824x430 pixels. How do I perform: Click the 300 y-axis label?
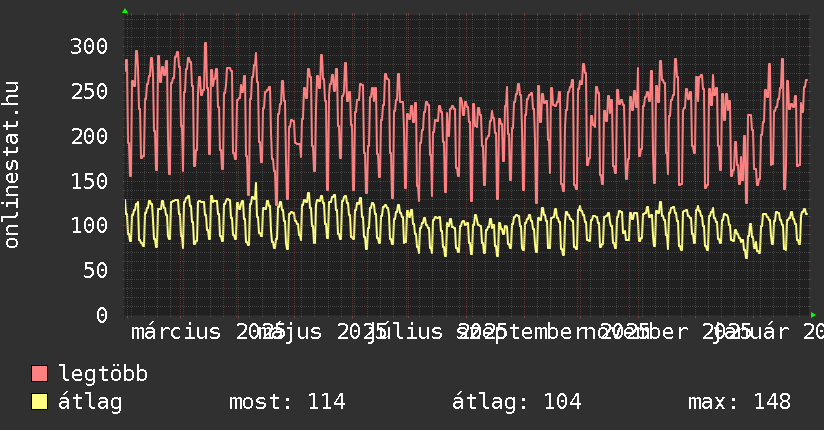click(x=89, y=46)
